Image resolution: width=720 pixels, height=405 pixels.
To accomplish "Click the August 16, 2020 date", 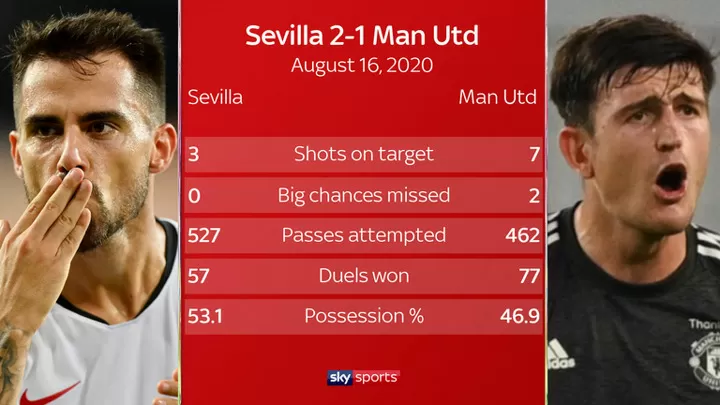I will pos(362,66).
